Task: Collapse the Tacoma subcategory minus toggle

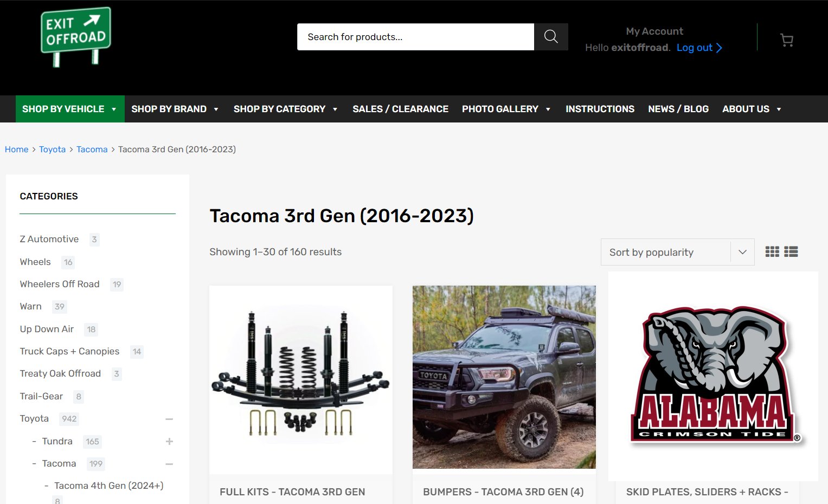Action: pos(169,464)
